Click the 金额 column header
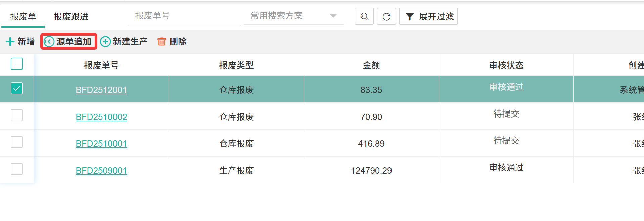Screen dimensions: 644x221 tap(371, 65)
